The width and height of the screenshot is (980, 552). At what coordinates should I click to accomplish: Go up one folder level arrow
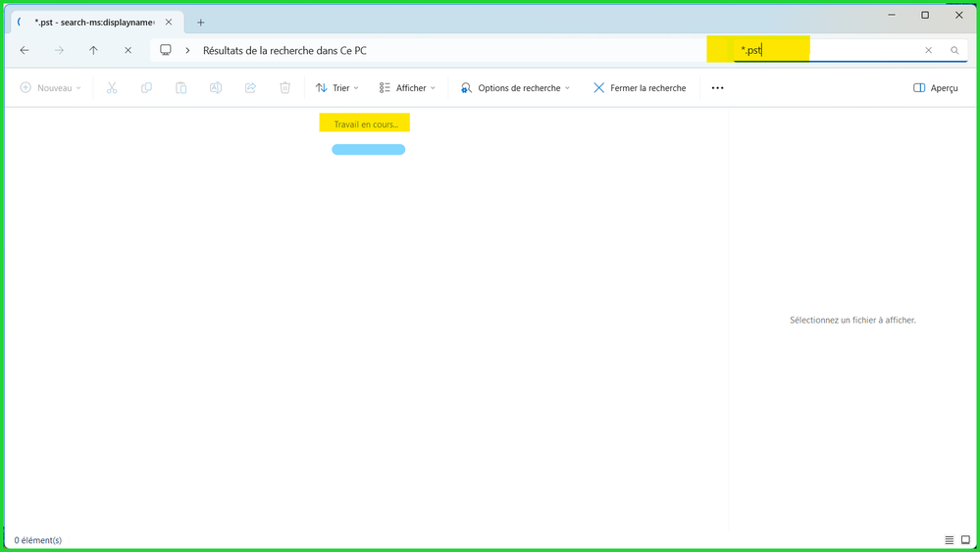pyautogui.click(x=93, y=50)
